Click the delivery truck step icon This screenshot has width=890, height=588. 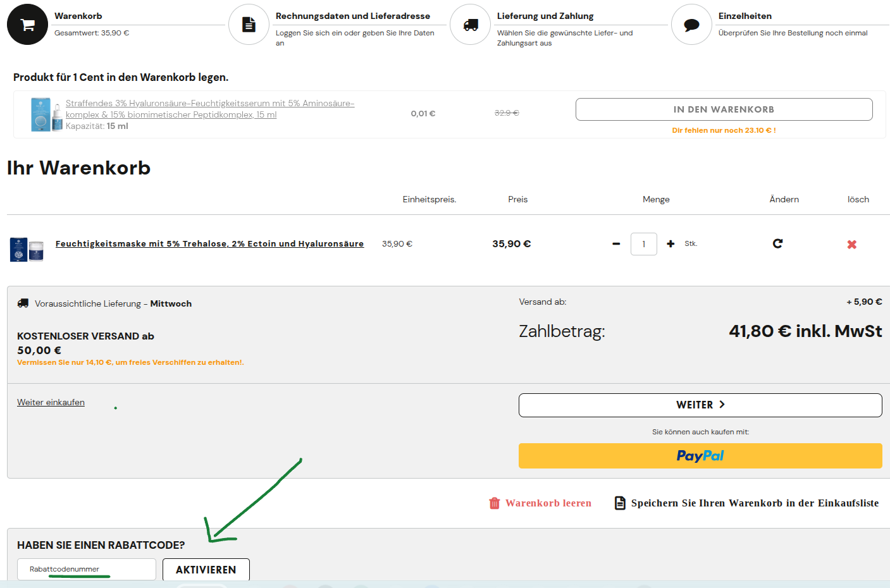[470, 25]
